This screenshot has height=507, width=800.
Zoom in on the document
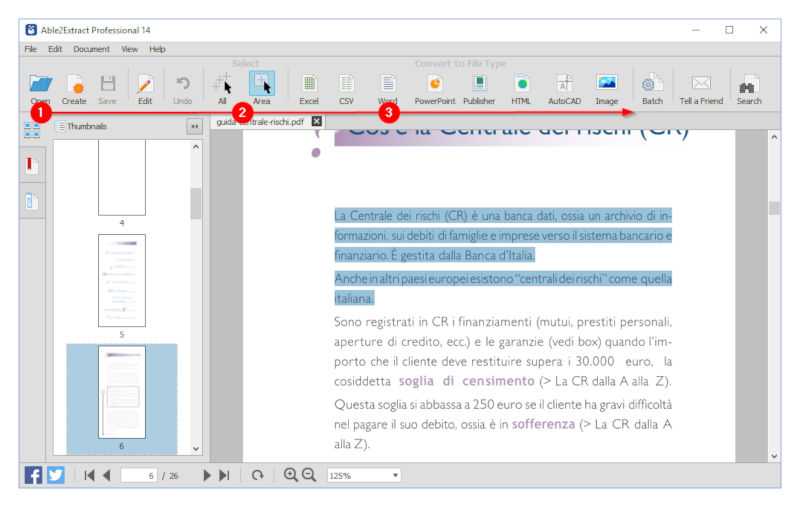pyautogui.click(x=290, y=475)
